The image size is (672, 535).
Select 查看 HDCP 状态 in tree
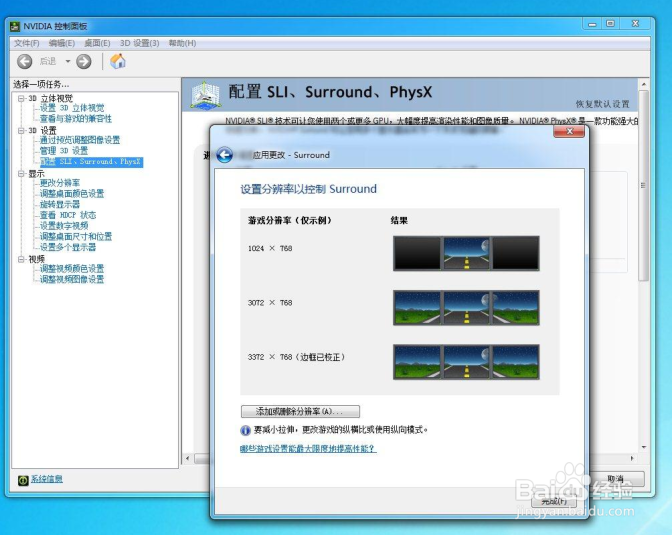click(x=68, y=215)
